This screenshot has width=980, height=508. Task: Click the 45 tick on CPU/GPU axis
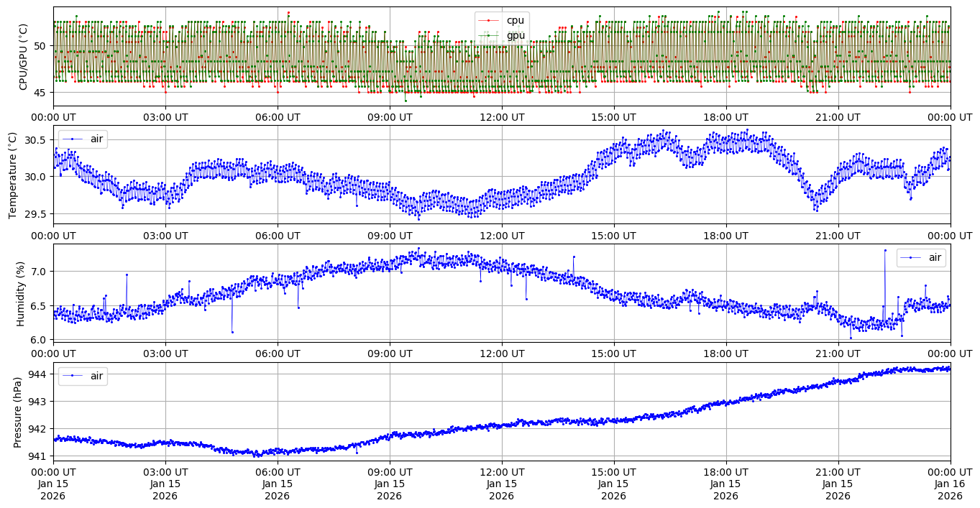(39, 93)
